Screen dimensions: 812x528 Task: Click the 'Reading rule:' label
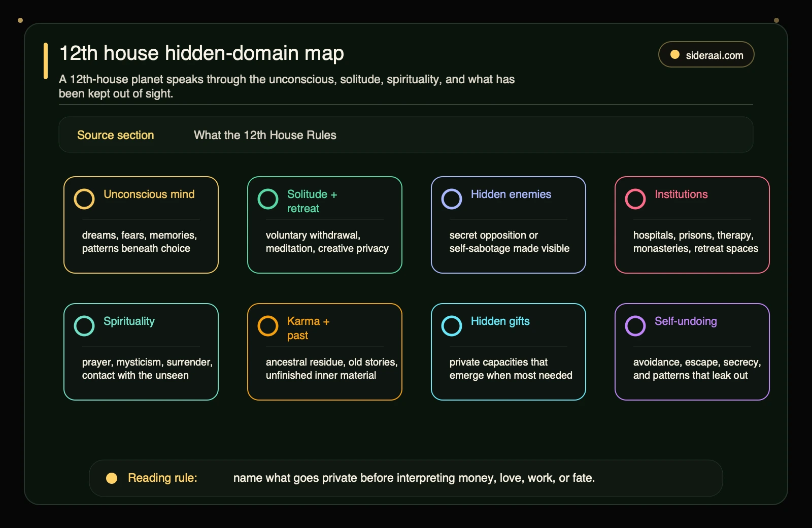click(162, 478)
